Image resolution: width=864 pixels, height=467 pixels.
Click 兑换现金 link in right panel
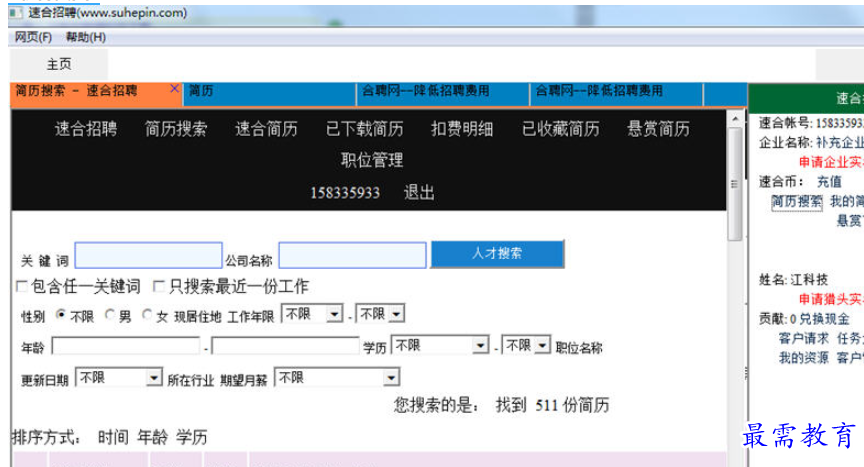pyautogui.click(x=824, y=319)
